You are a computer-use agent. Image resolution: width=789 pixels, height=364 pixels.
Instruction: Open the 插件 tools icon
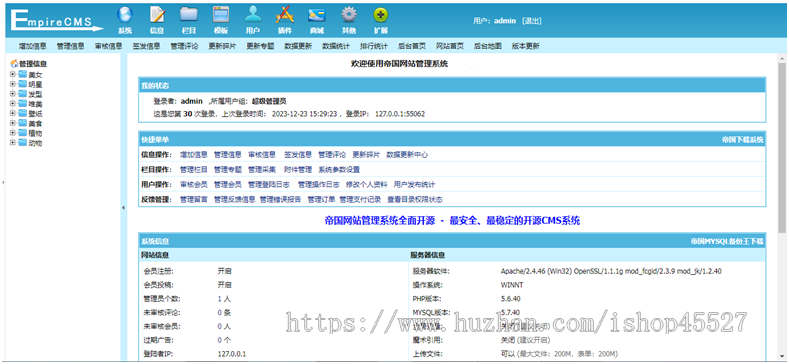[284, 14]
